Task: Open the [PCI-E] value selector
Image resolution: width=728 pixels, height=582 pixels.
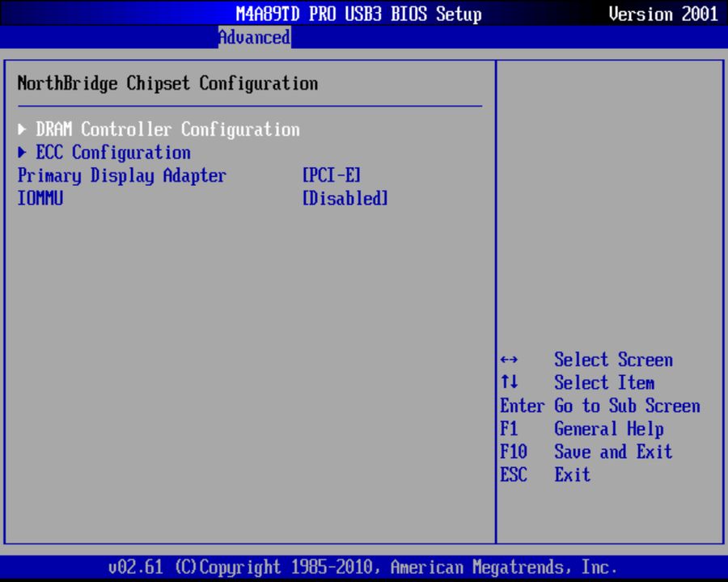Action: point(331,175)
